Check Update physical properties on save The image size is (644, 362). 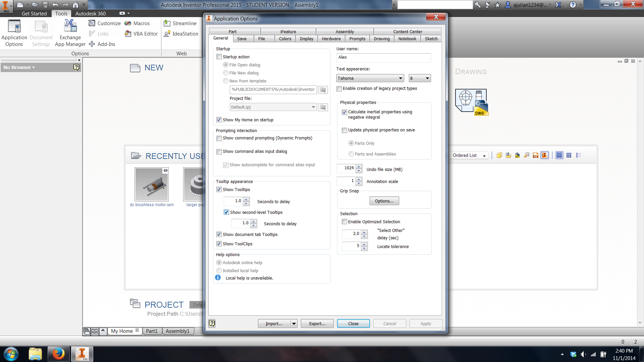click(x=344, y=130)
